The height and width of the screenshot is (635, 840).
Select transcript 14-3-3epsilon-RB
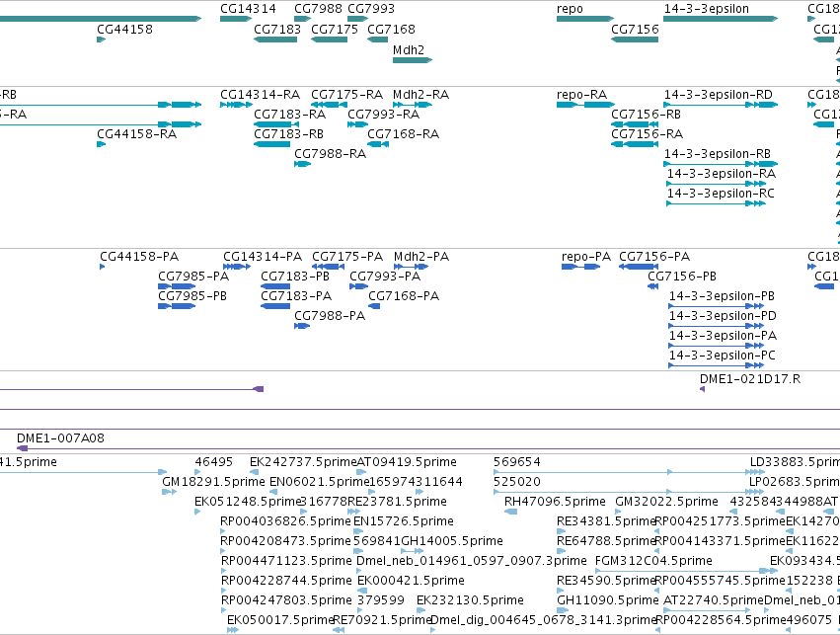tap(721, 164)
